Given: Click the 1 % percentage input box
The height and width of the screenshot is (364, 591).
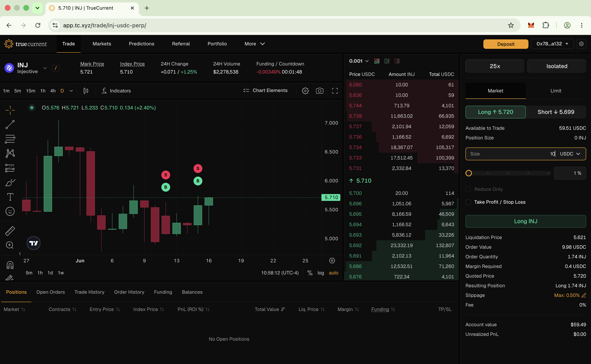Looking at the screenshot, I should (570, 173).
